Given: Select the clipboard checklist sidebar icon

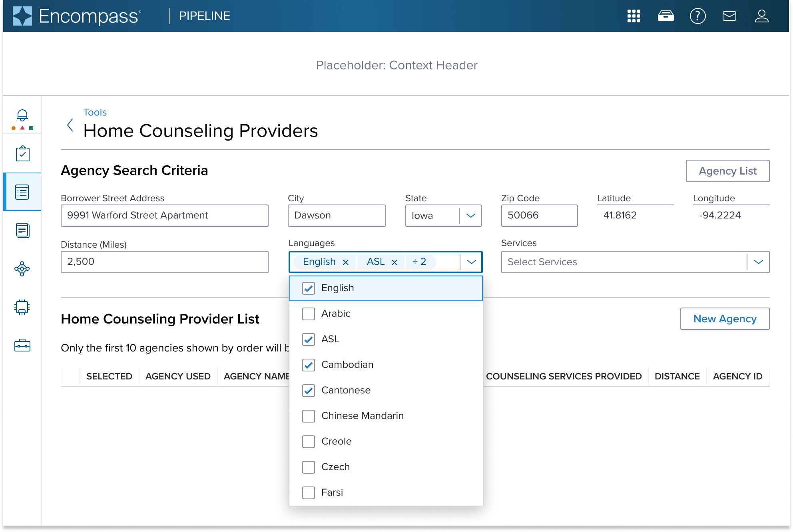Looking at the screenshot, I should point(22,154).
